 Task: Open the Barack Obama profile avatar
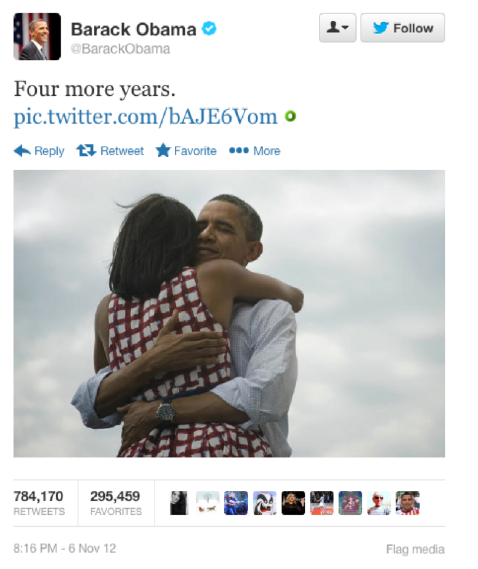click(x=37, y=36)
